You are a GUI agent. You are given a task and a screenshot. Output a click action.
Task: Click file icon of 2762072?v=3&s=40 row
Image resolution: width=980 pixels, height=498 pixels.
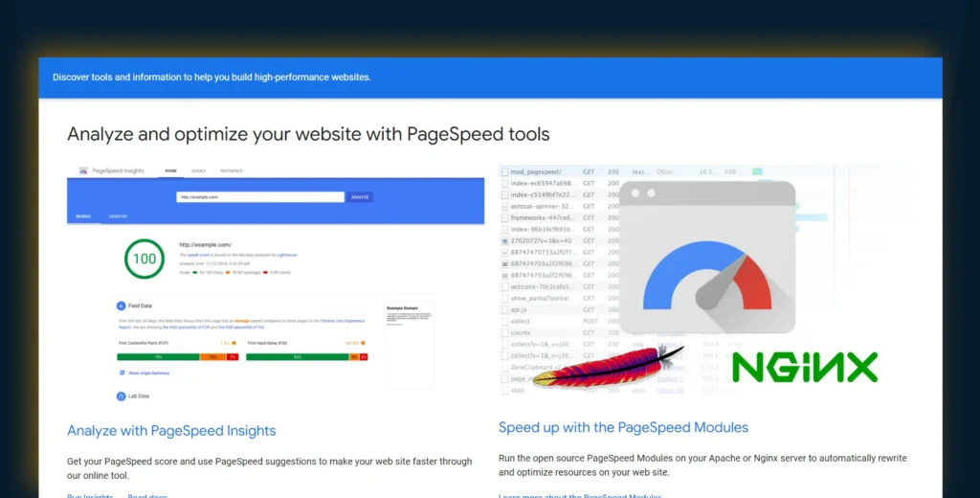coord(505,241)
